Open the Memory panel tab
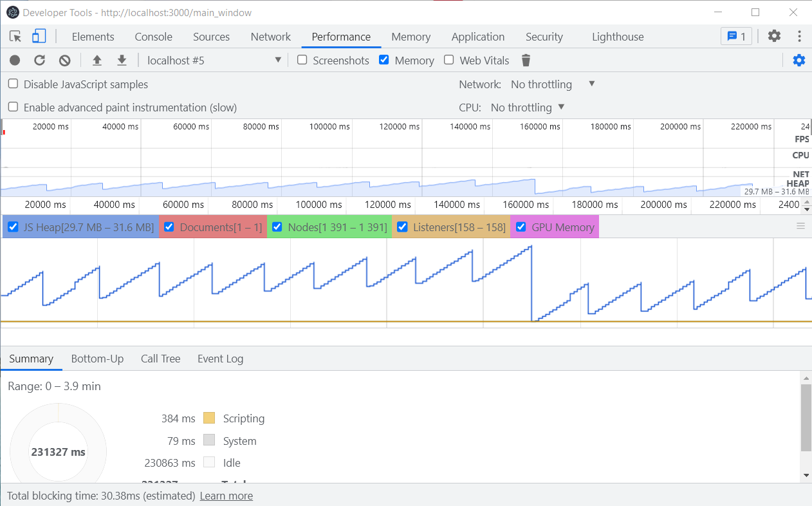 point(411,37)
